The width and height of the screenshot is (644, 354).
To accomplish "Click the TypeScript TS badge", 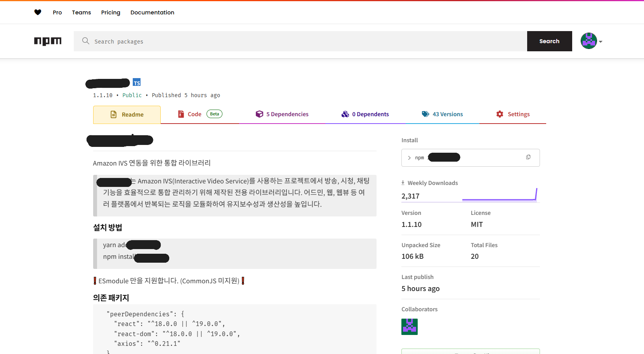I will (x=137, y=82).
